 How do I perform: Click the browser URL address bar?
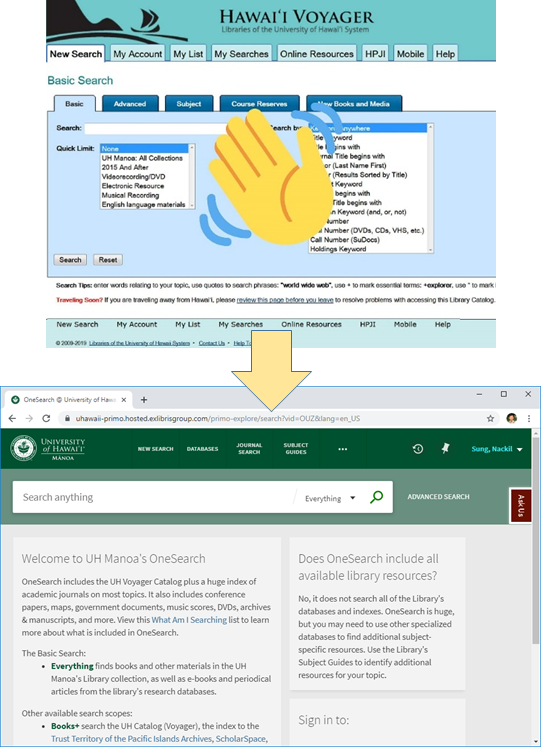(x=274, y=419)
